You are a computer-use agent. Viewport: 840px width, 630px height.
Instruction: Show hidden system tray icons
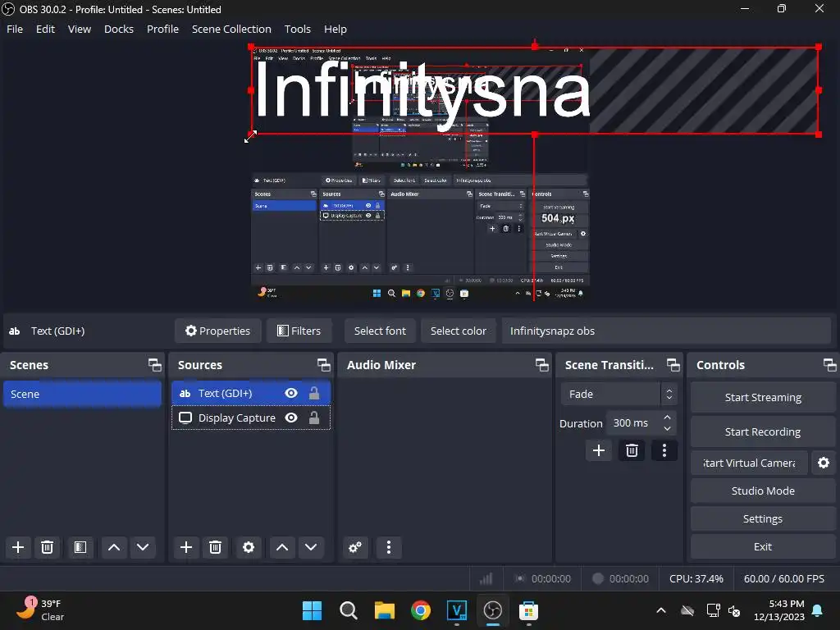pos(661,610)
